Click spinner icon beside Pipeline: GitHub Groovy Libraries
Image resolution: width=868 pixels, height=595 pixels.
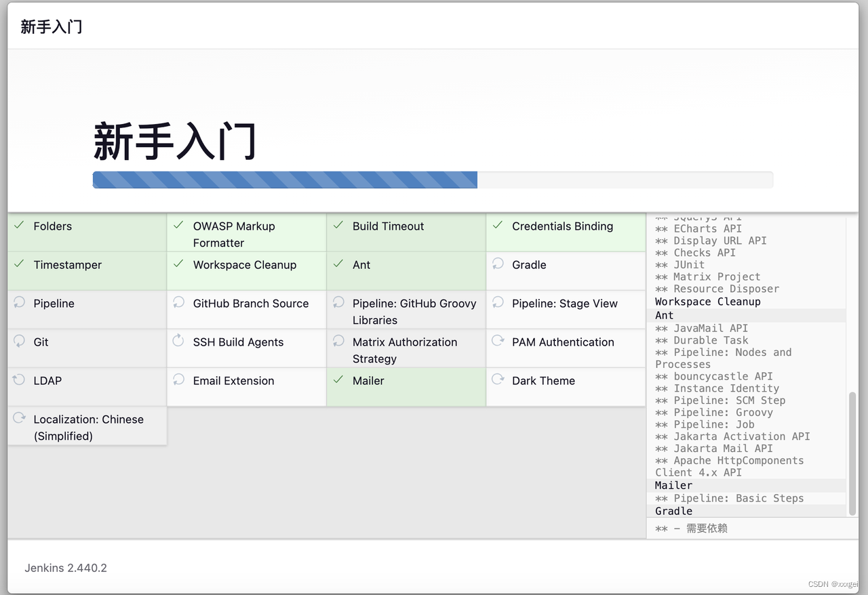338,302
